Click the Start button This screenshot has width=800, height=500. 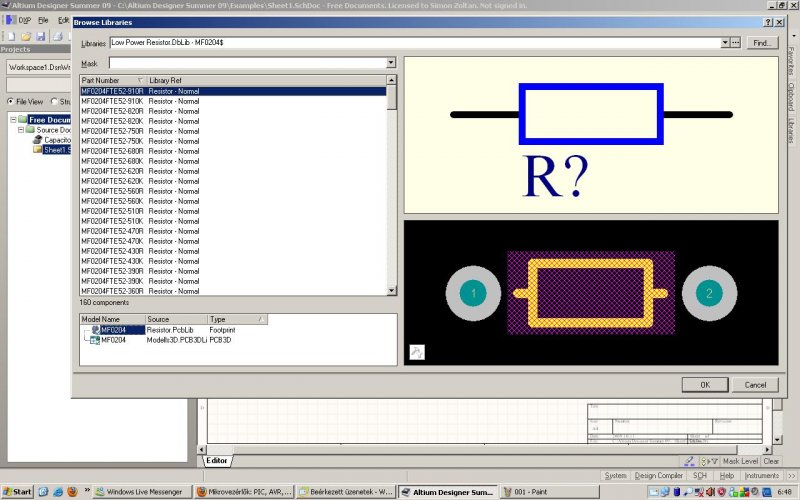tap(17, 492)
